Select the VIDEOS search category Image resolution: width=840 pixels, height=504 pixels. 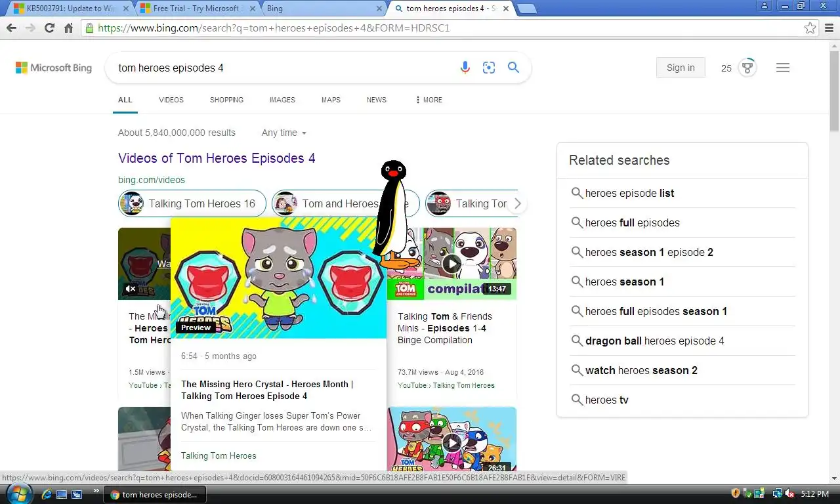point(171,100)
